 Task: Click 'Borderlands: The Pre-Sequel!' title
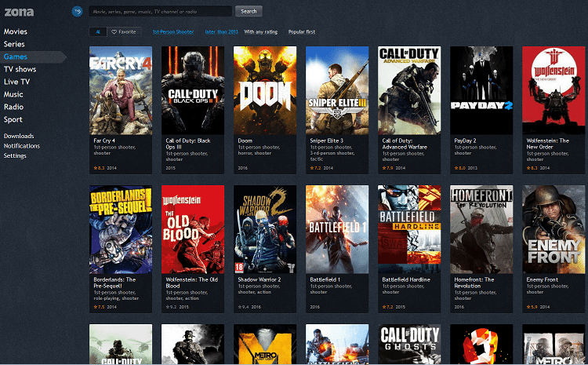pos(114,283)
